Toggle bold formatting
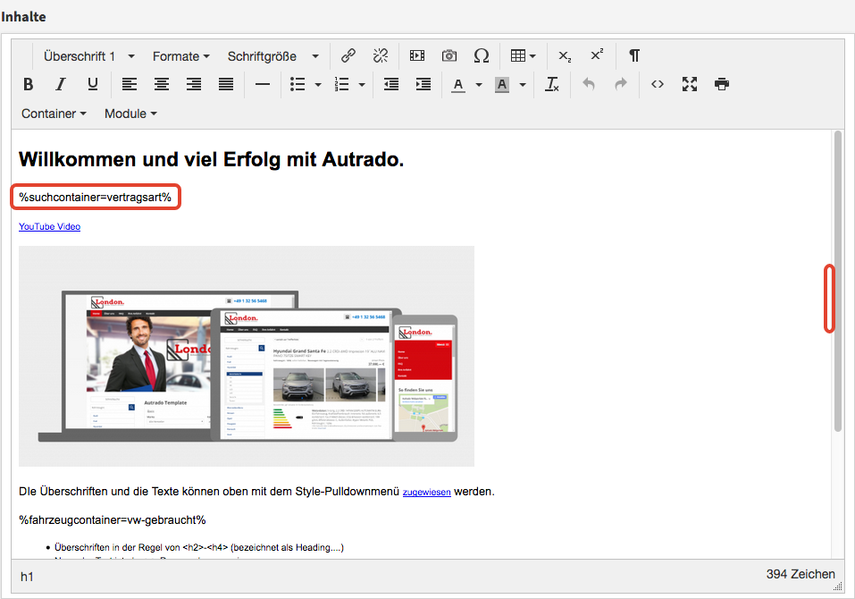Screen dimensions: 855x599 (28, 84)
